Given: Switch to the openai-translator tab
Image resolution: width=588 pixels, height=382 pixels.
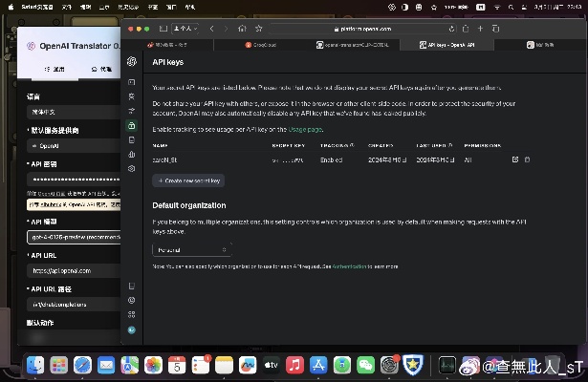Looking at the screenshot, I should point(354,45).
